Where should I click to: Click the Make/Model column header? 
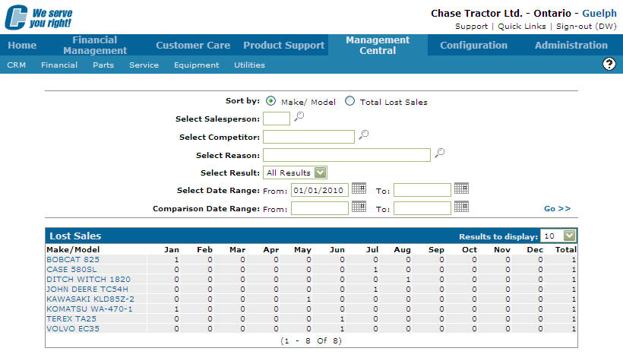(73, 249)
